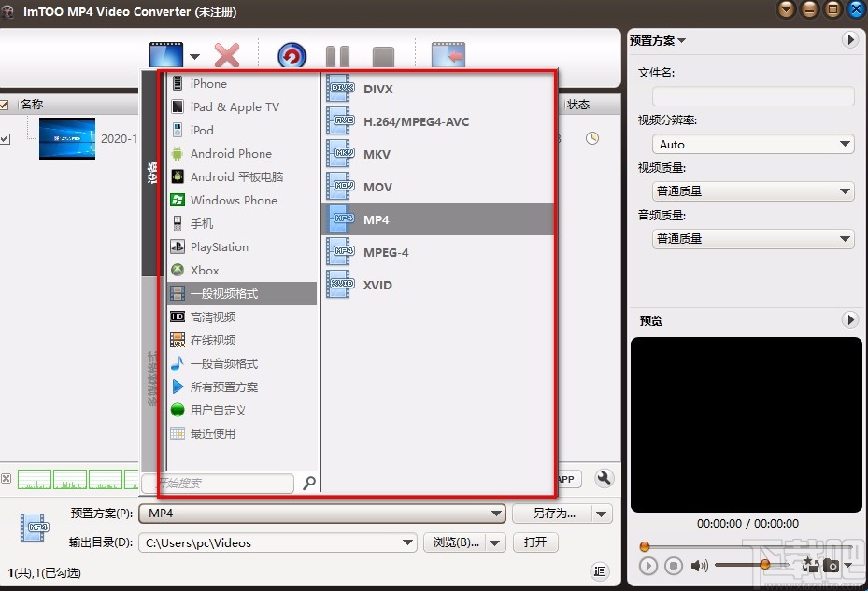Open the 浏览 dropdown arrow

point(495,542)
